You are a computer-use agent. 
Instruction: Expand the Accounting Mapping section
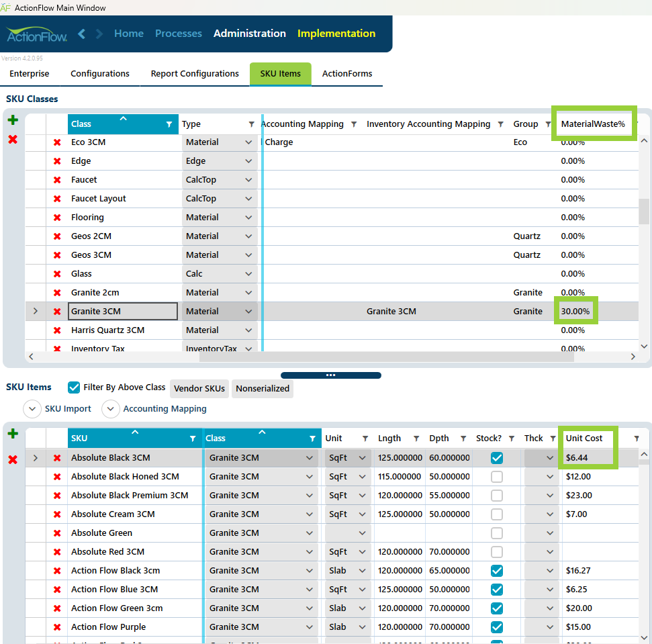[110, 409]
